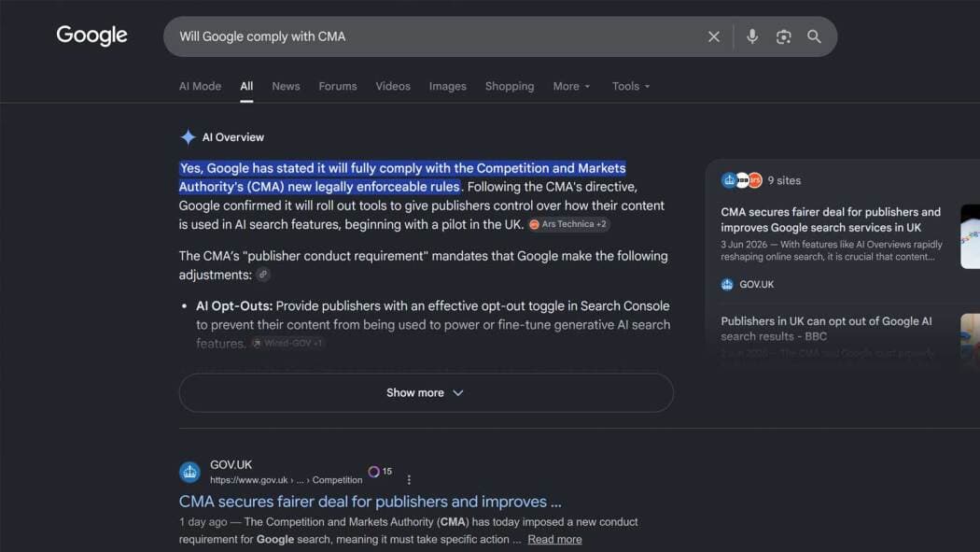Open search by image camera icon
The image size is (980, 552).
click(783, 36)
